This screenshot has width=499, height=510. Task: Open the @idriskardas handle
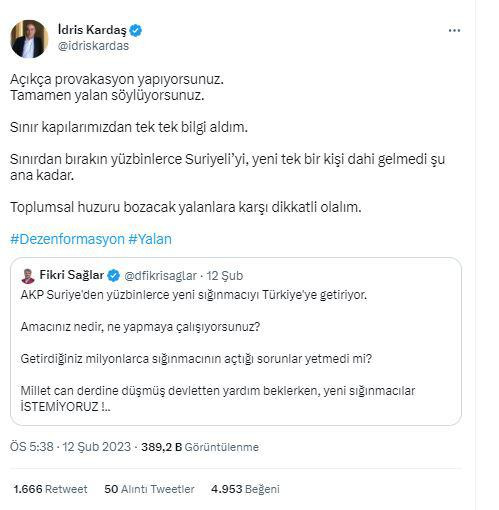point(93,46)
